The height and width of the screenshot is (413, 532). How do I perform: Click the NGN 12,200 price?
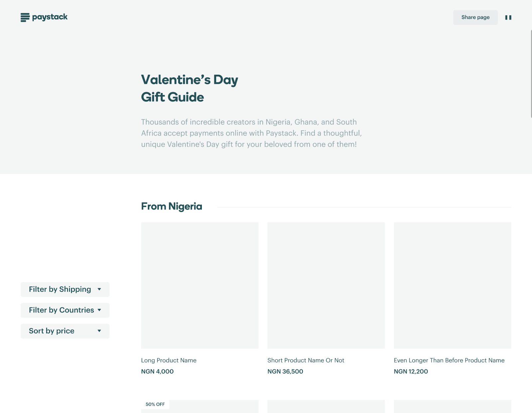point(411,371)
